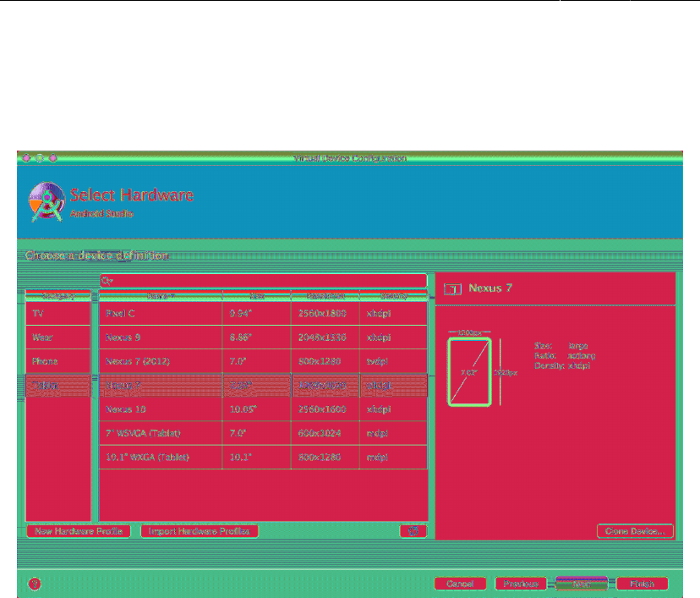Select the Wear category
This screenshot has width=700, height=598.
point(58,337)
